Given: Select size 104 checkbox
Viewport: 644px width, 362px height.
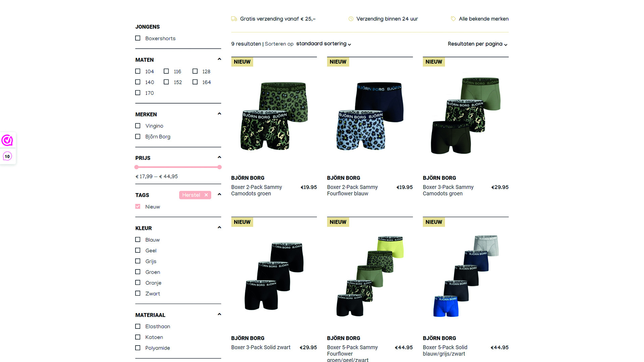Looking at the screenshot, I should [x=138, y=71].
